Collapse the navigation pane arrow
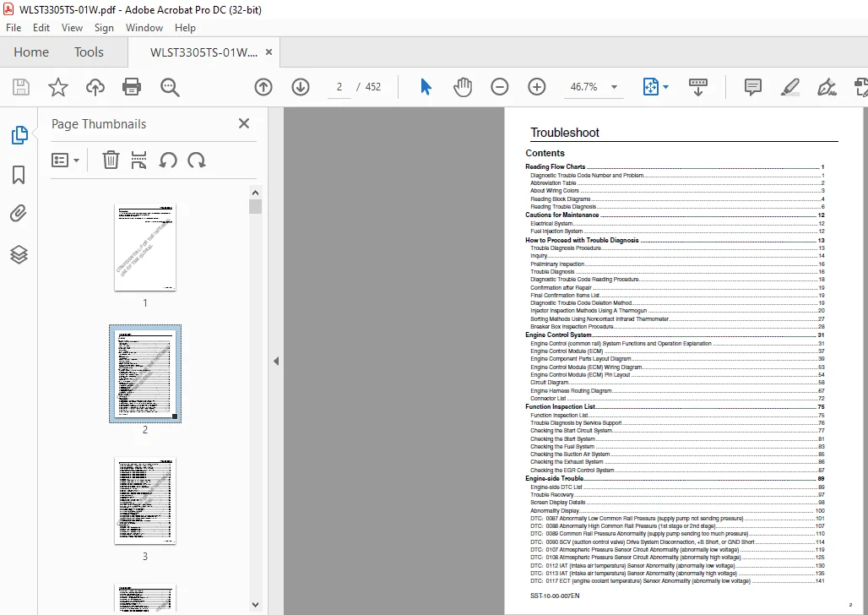The width and height of the screenshot is (868, 615). point(275,362)
